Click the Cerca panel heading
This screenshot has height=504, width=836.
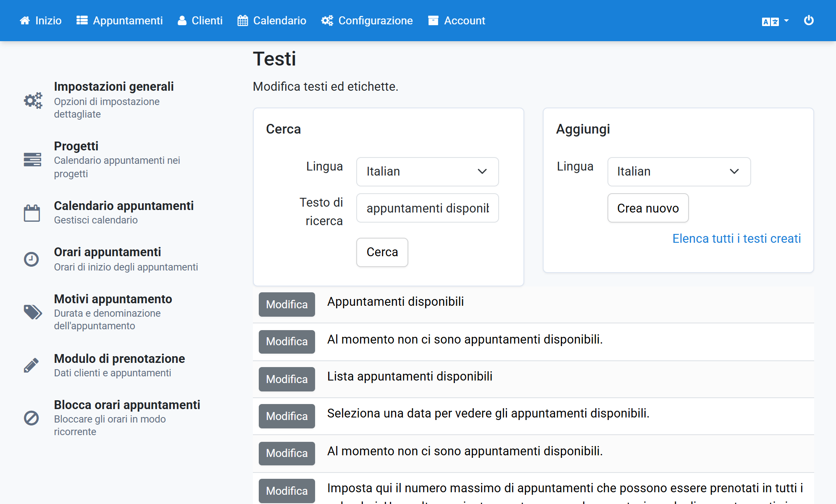click(283, 129)
